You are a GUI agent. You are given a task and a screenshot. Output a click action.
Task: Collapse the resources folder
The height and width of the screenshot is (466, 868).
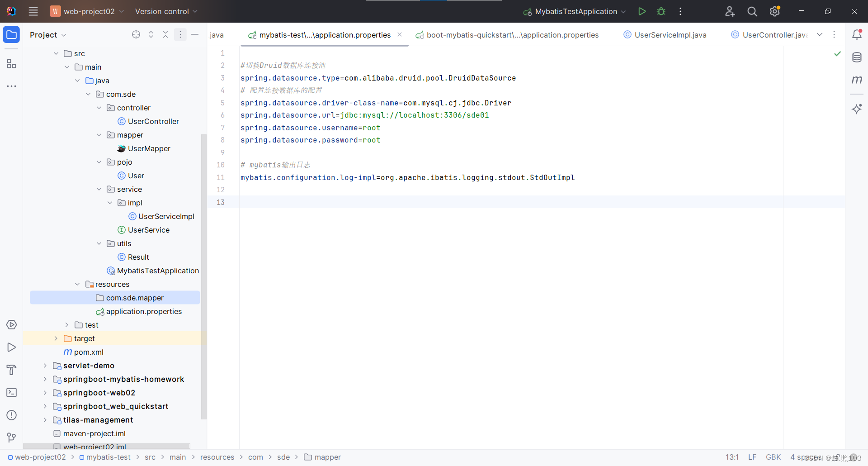(x=77, y=284)
